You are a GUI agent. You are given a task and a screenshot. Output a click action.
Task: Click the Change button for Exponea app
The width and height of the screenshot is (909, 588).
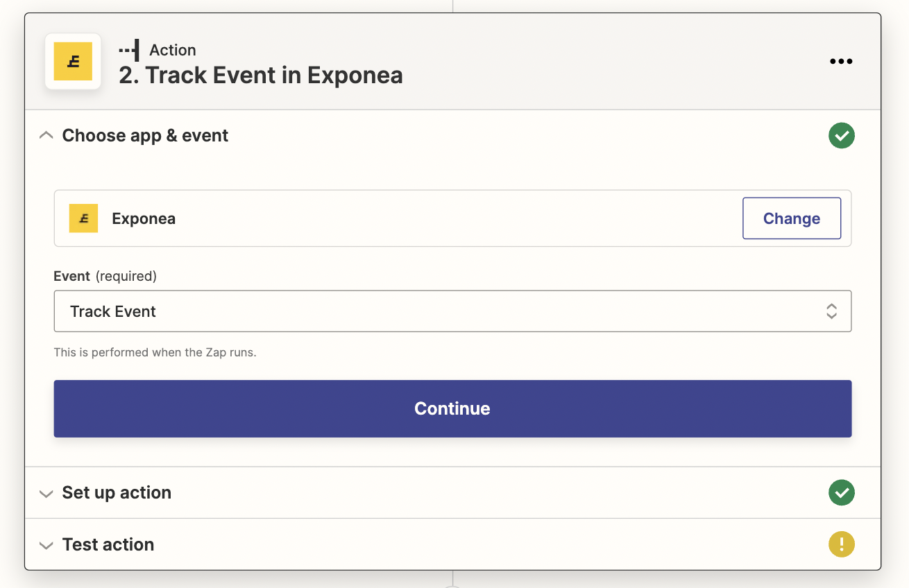click(x=791, y=218)
